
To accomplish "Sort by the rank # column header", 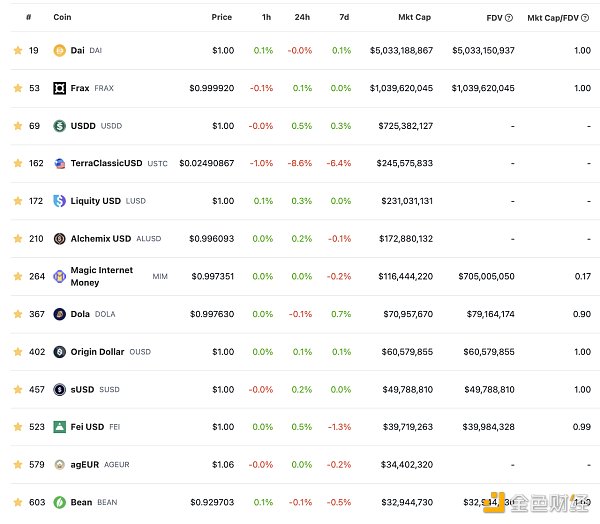I will (28, 17).
